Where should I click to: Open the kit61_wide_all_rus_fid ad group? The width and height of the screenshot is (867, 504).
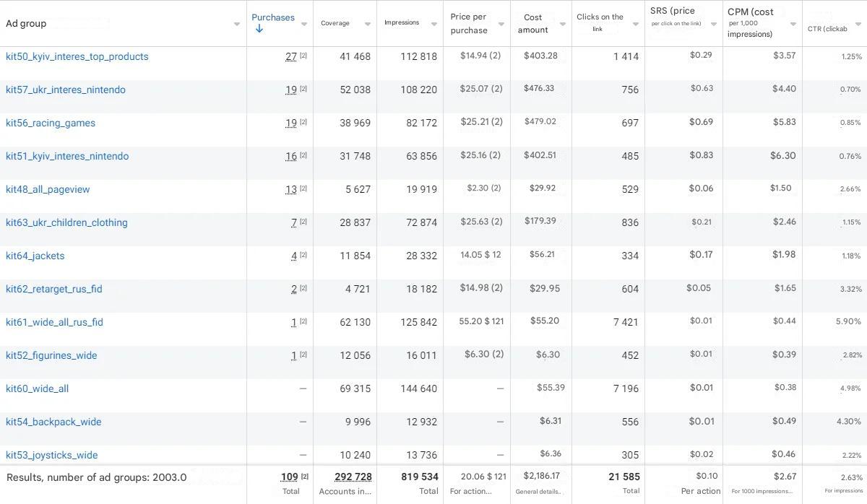coord(54,322)
